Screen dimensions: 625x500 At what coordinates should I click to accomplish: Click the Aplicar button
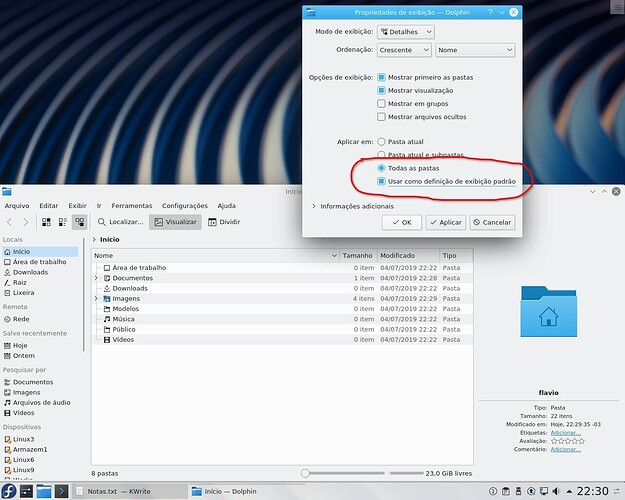(x=445, y=222)
